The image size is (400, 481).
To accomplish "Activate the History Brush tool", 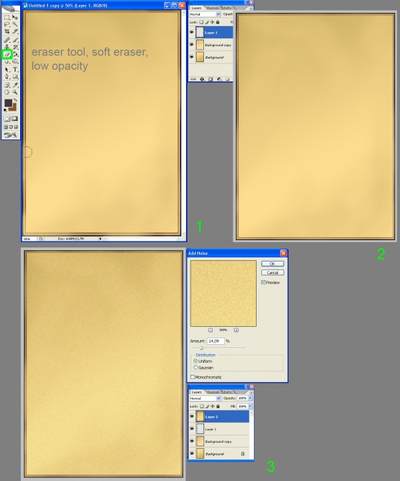I will pyautogui.click(x=15, y=47).
